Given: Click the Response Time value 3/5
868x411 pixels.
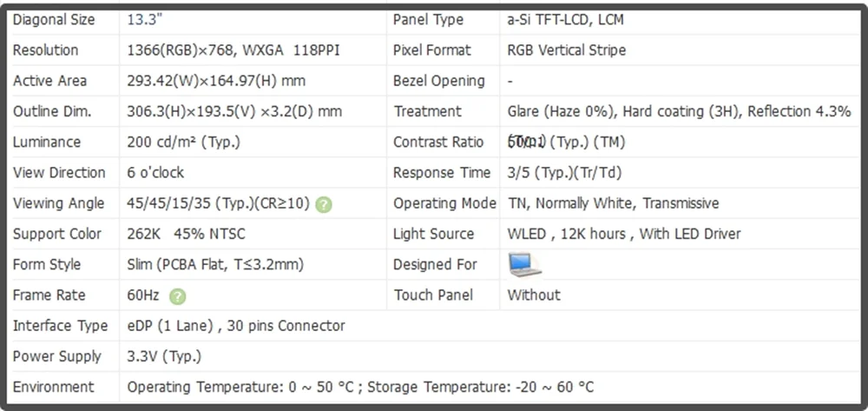Looking at the screenshot, I should [564, 172].
